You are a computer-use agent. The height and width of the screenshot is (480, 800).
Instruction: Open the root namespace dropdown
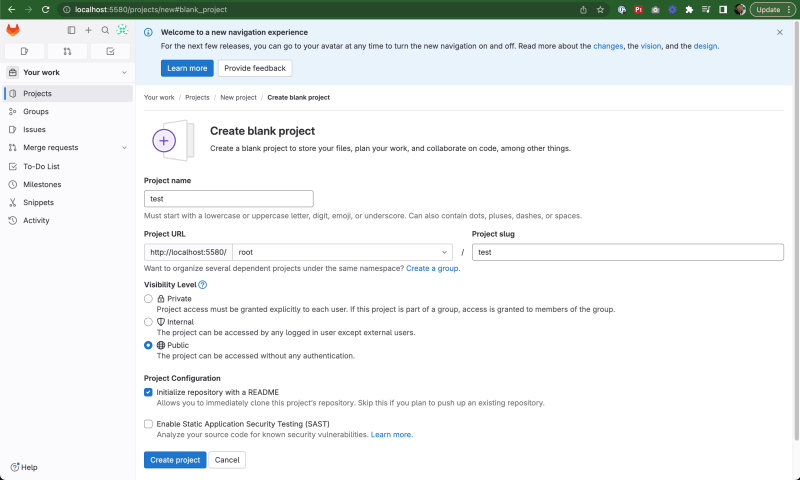tap(342, 252)
